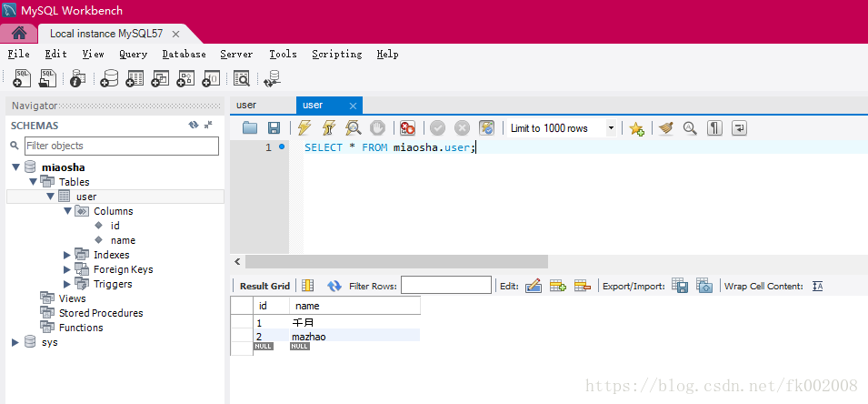Viewport: 868px width, 404px height.
Task: Create new function toolbar icon
Action: click(x=211, y=78)
